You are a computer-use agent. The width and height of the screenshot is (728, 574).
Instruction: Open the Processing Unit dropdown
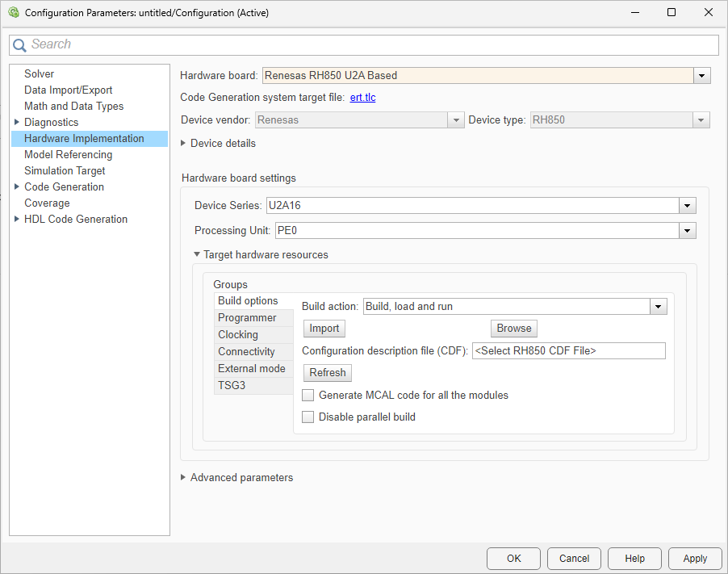(x=687, y=230)
